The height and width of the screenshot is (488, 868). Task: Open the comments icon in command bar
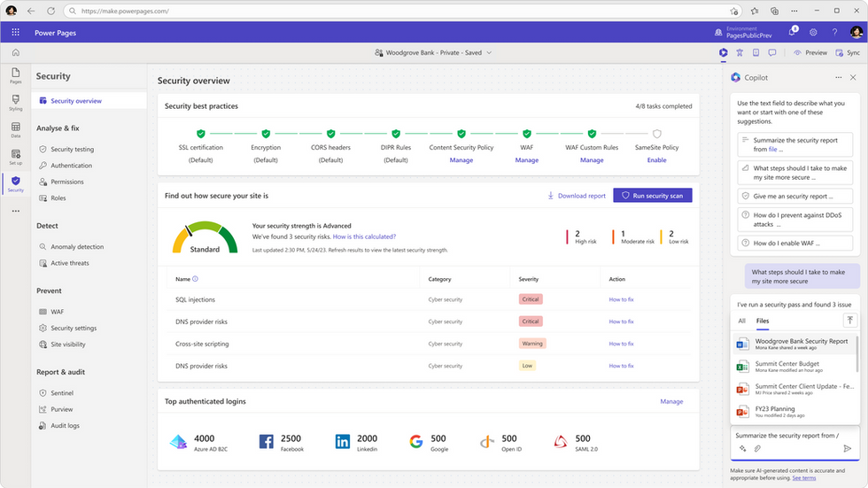[772, 52]
